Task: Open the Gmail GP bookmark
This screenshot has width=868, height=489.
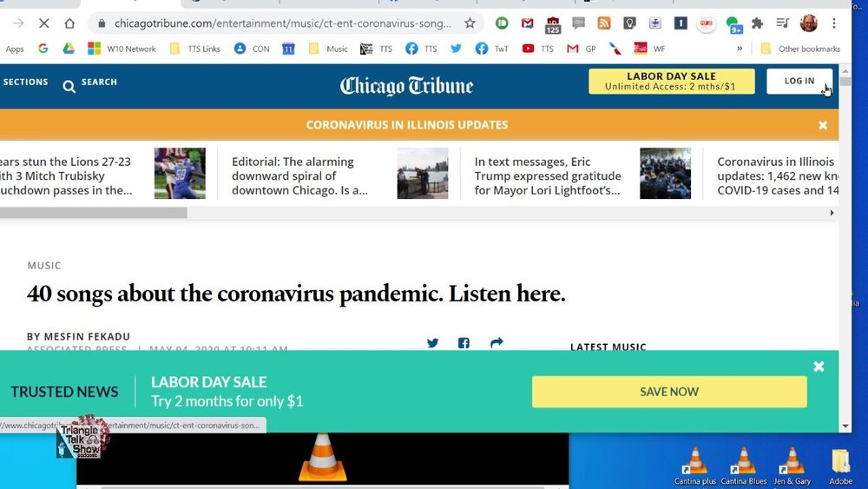Action: (x=582, y=49)
